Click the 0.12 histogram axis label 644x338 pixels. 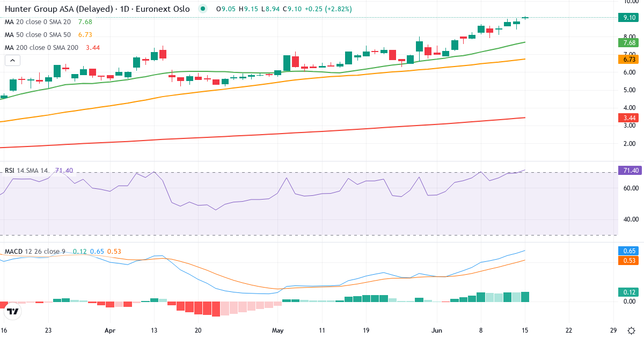(630, 292)
